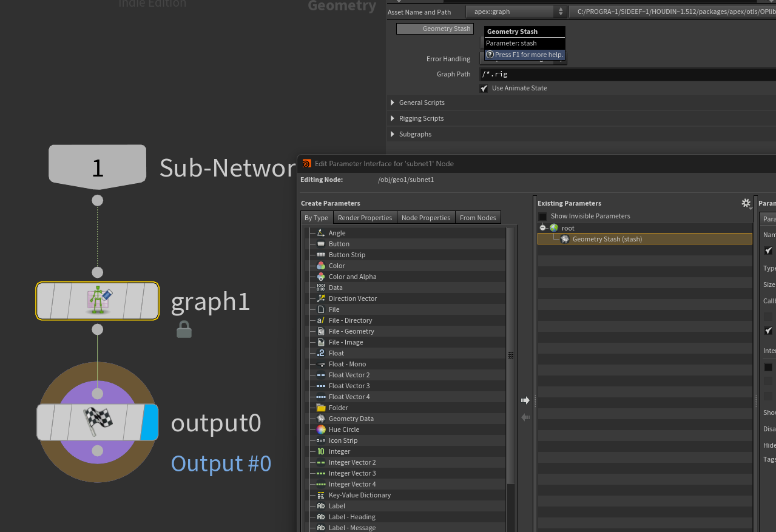Select the plain Float parameter type

[x=336, y=353]
